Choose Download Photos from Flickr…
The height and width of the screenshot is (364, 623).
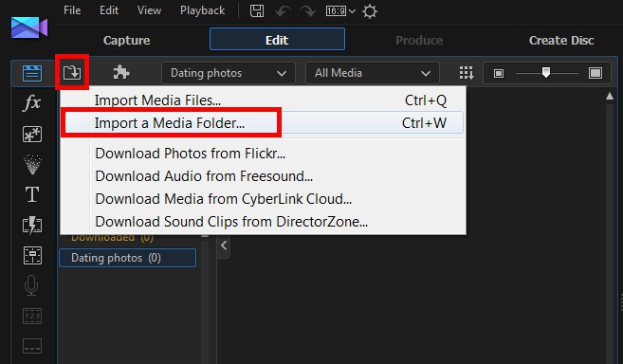pos(263,154)
